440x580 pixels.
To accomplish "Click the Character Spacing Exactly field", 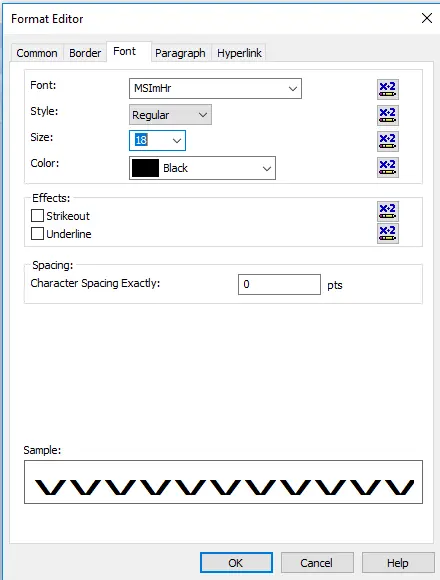I will [279, 284].
